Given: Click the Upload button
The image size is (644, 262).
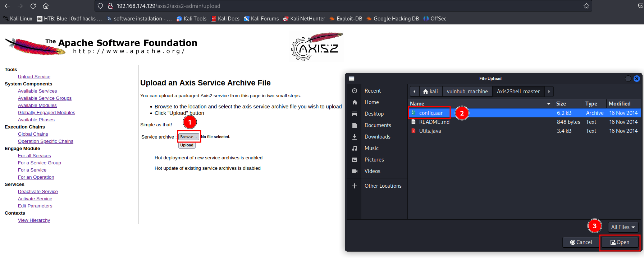Looking at the screenshot, I should (x=187, y=145).
